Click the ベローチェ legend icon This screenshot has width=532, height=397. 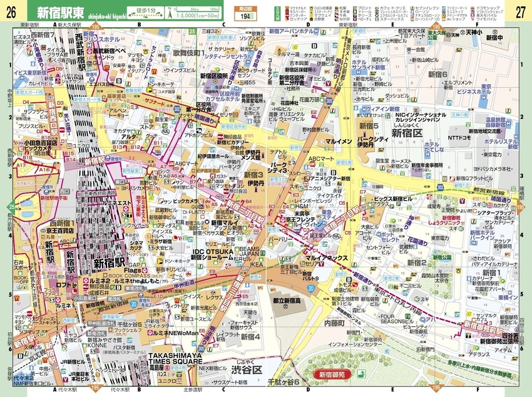355,19
